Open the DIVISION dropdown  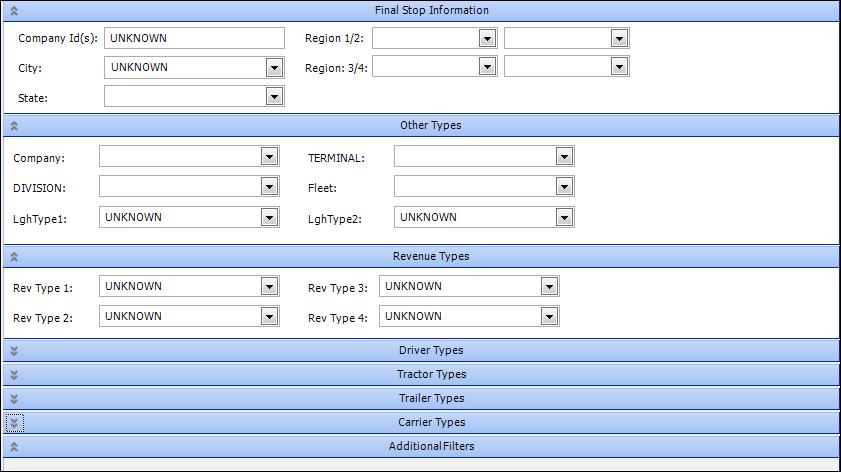click(267, 187)
